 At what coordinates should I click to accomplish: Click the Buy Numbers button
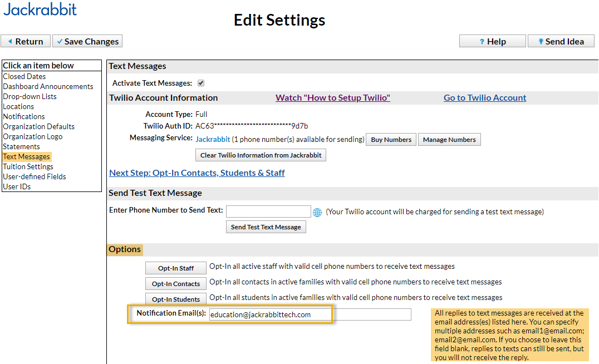391,139
